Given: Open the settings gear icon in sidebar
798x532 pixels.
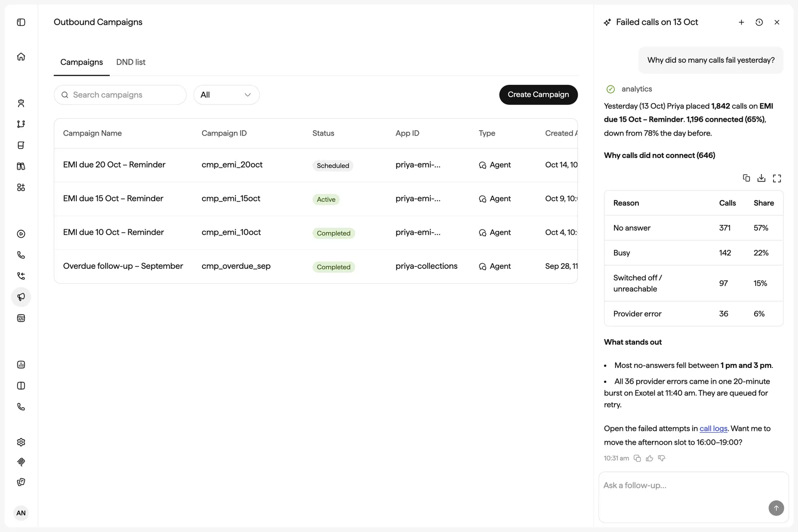Looking at the screenshot, I should pyautogui.click(x=21, y=442).
